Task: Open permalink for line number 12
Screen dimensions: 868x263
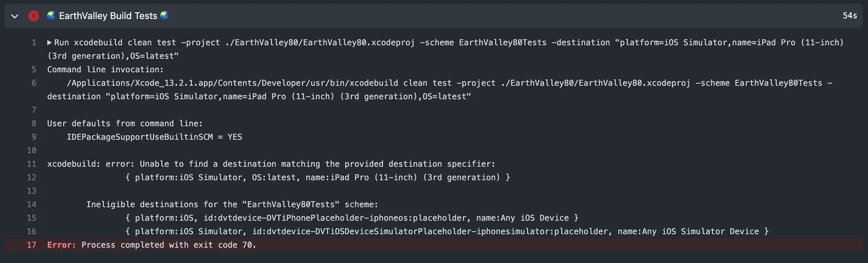Action: coord(32,177)
